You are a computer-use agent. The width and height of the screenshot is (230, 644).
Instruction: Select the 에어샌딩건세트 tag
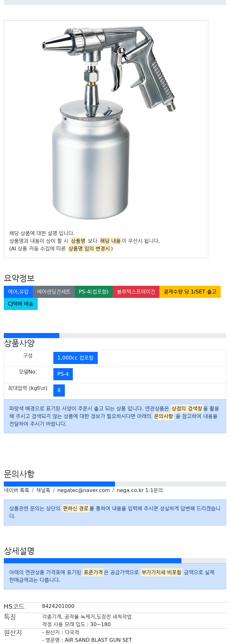point(54,292)
